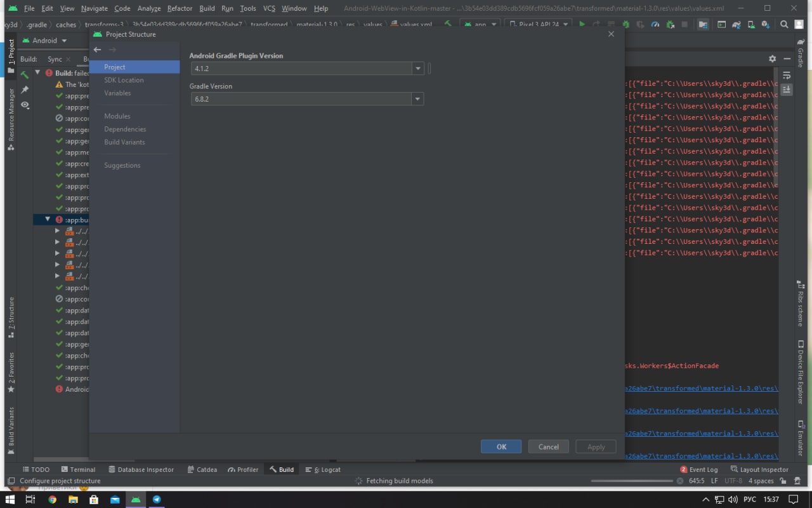Select Variables in Project Structure sidebar
The image size is (812, 508).
(x=117, y=93)
